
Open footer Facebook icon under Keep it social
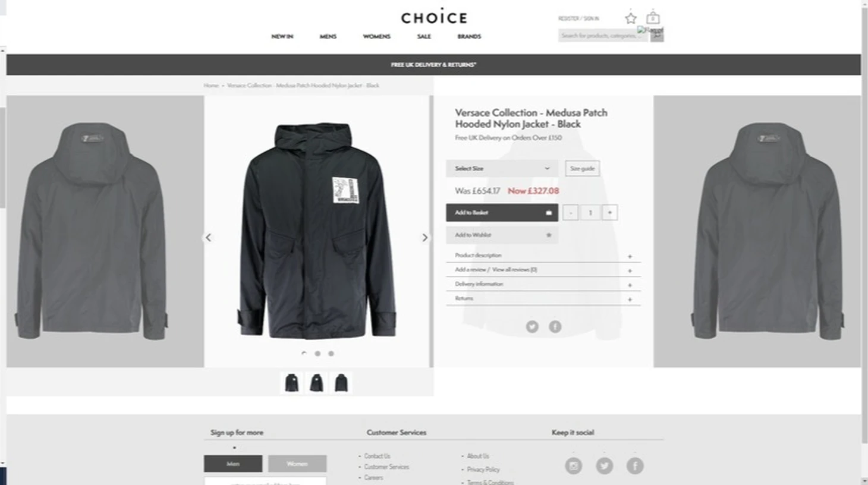(x=635, y=466)
